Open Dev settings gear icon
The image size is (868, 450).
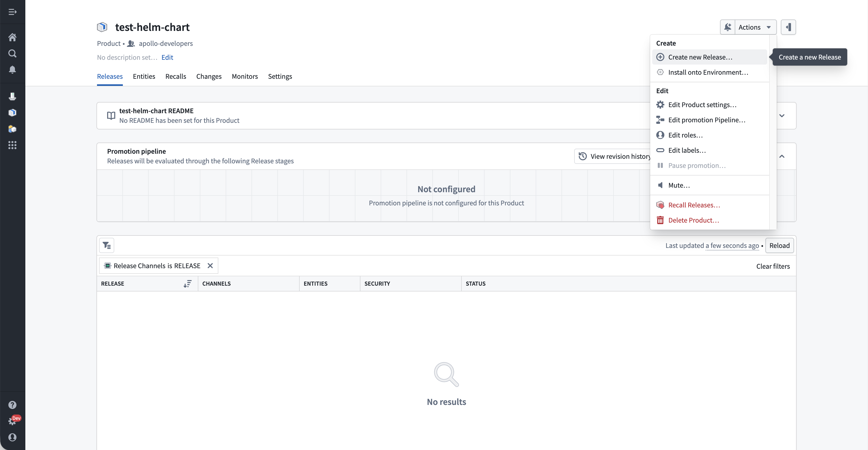12,421
